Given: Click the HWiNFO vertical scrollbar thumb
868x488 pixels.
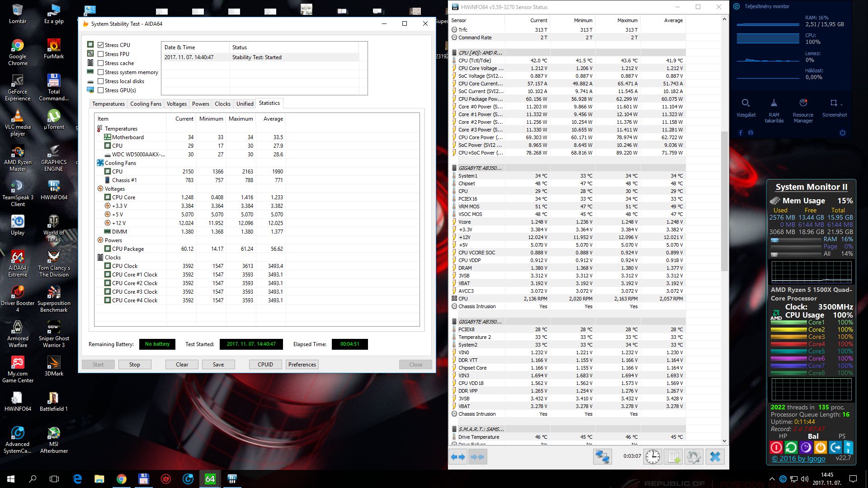Looking at the screenshot, I should (724, 201).
